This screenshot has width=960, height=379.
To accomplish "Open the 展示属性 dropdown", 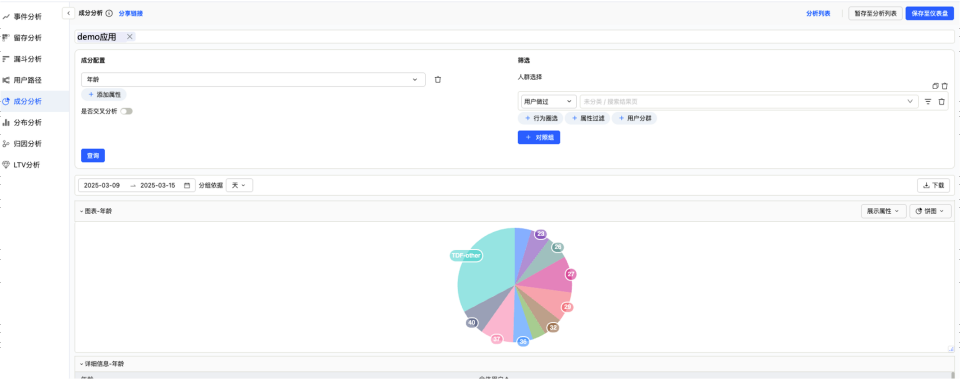I will [x=883, y=211].
